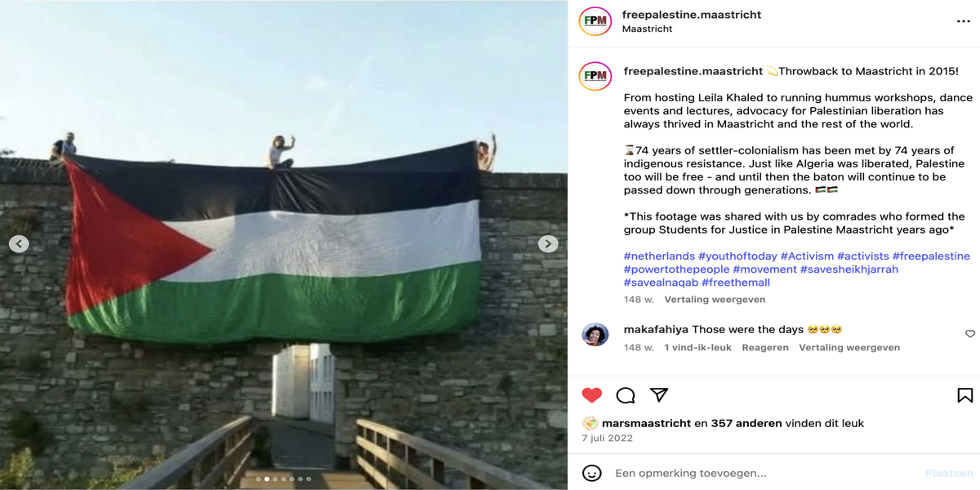Unlike the post with the red heart icon
980x490 pixels.
click(592, 395)
